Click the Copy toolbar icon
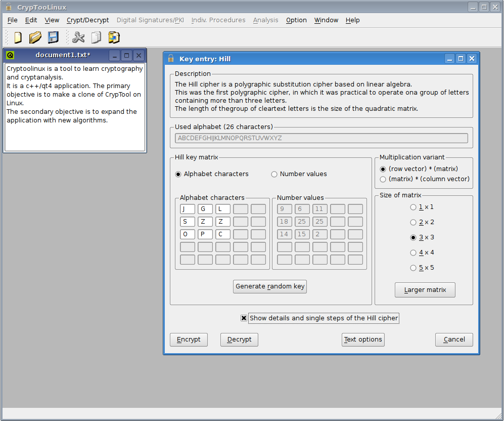The height and width of the screenshot is (421, 504). click(x=96, y=37)
